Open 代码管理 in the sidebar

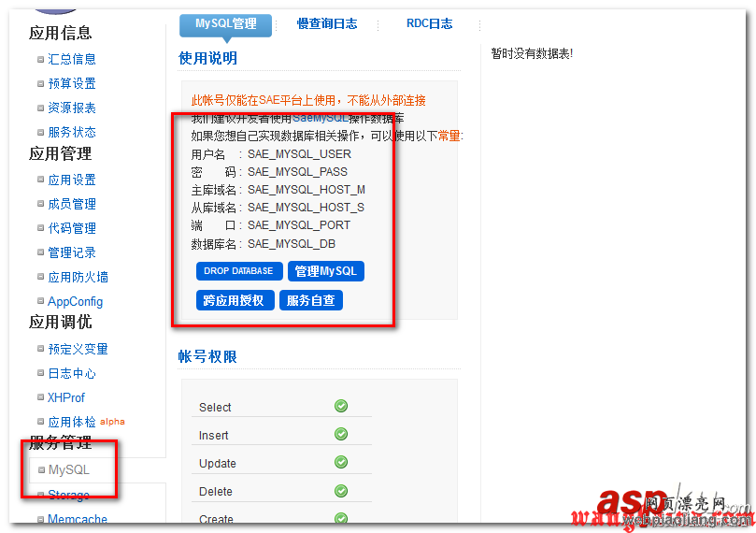72,228
